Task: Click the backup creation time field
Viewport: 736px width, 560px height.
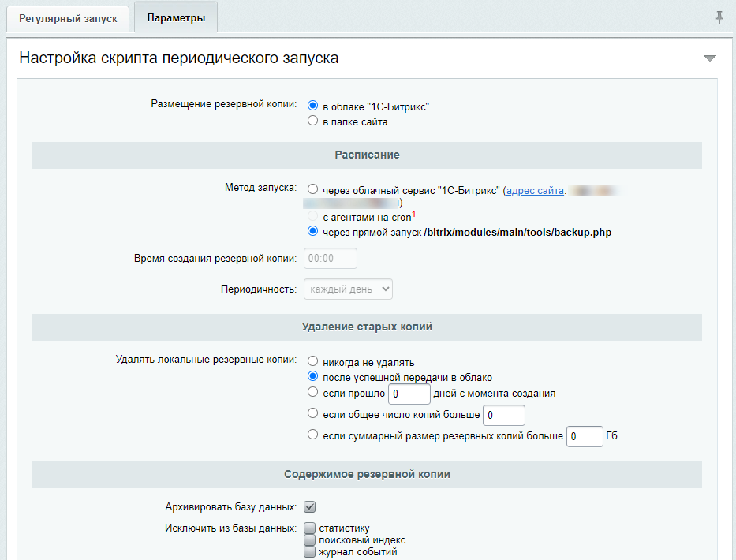Action: [x=331, y=258]
